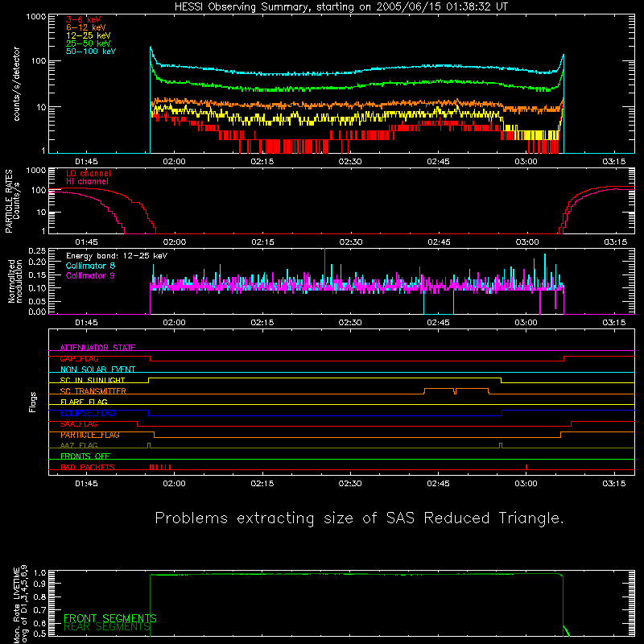Screen dimensions: 644x644
Task: Select the 3-6 keV legend label
Action: [83, 19]
